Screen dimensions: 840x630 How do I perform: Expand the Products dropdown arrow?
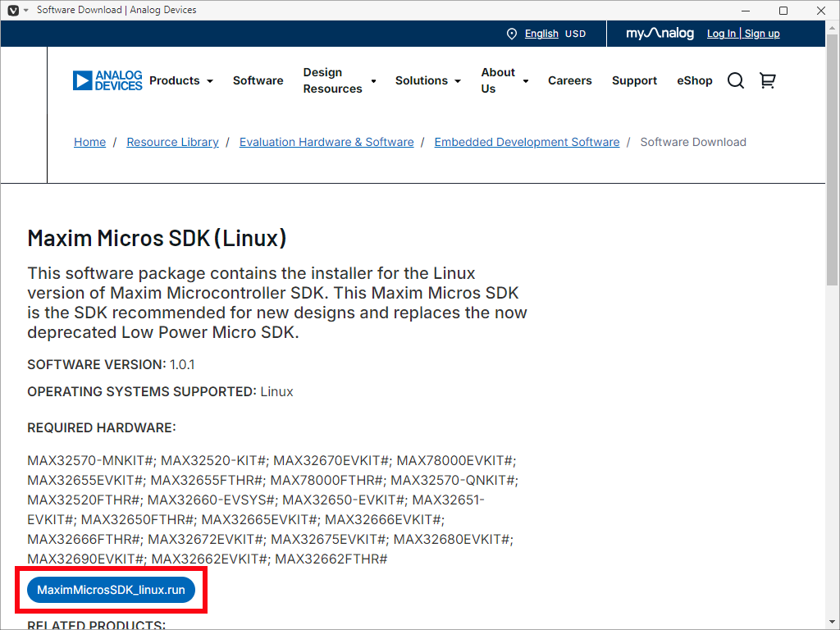[210, 81]
